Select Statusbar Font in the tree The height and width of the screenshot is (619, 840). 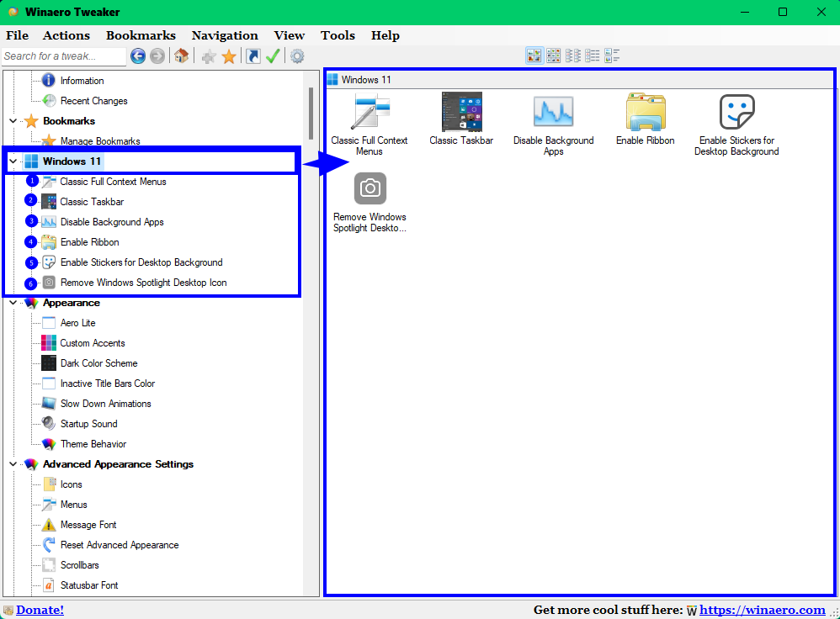[89, 585]
